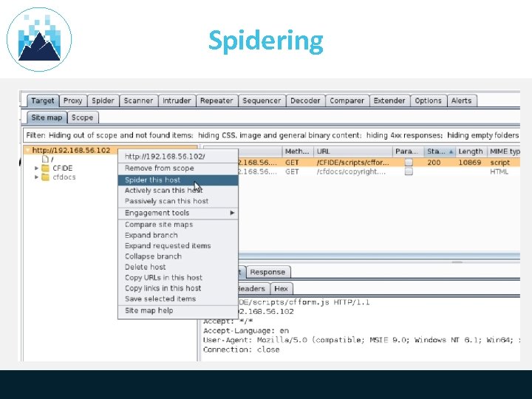Switch to the Hex view tab

click(x=281, y=289)
